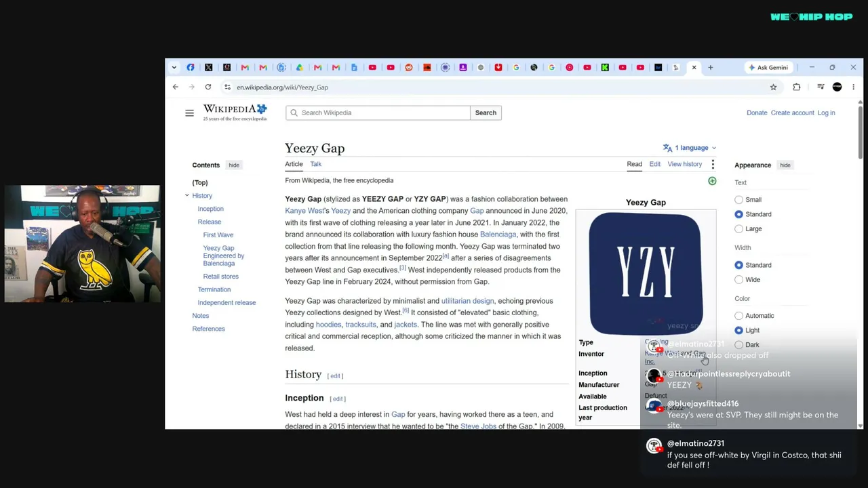Viewport: 868px width, 488px height.
Task: Click the Ask Gemini button
Action: click(768, 67)
